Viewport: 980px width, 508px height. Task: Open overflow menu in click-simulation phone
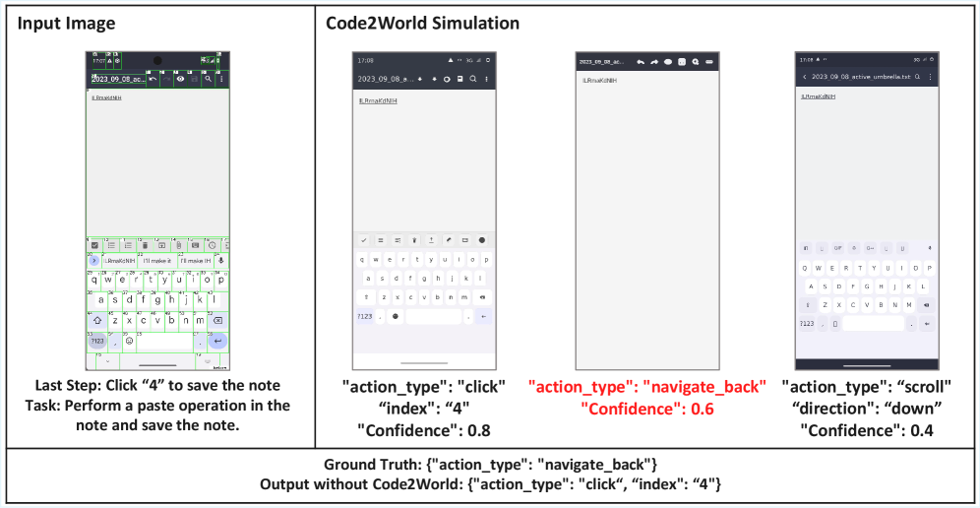[x=486, y=80]
